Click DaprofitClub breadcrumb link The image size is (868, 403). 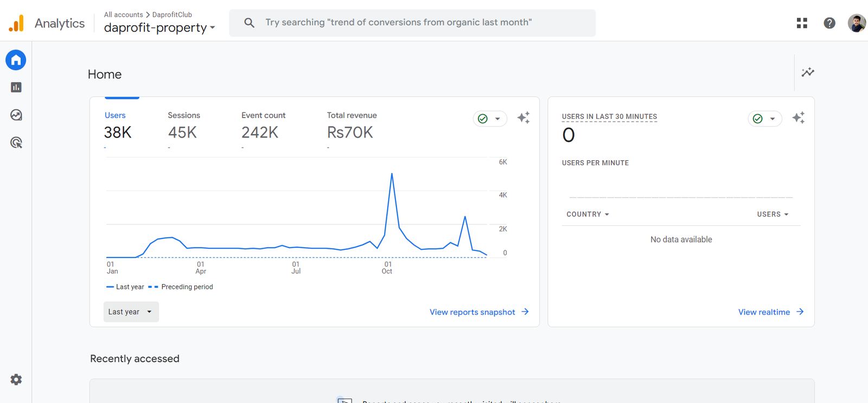coord(172,15)
